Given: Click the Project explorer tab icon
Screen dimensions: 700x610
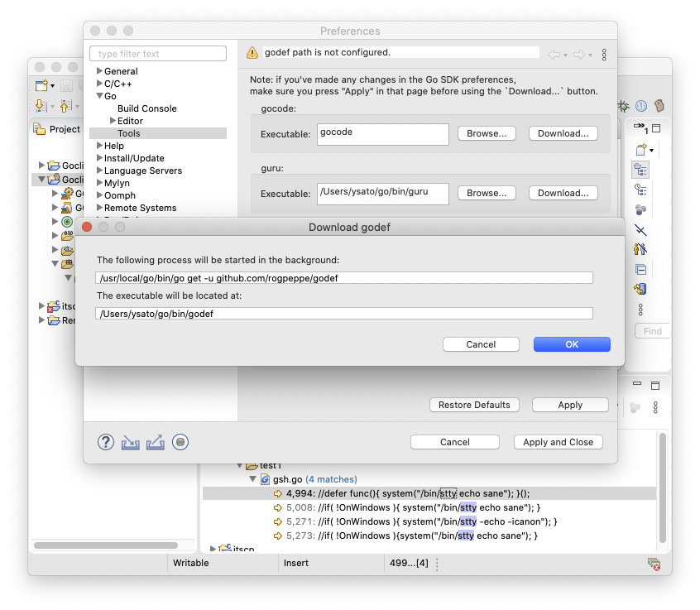Looking at the screenshot, I should point(40,129).
